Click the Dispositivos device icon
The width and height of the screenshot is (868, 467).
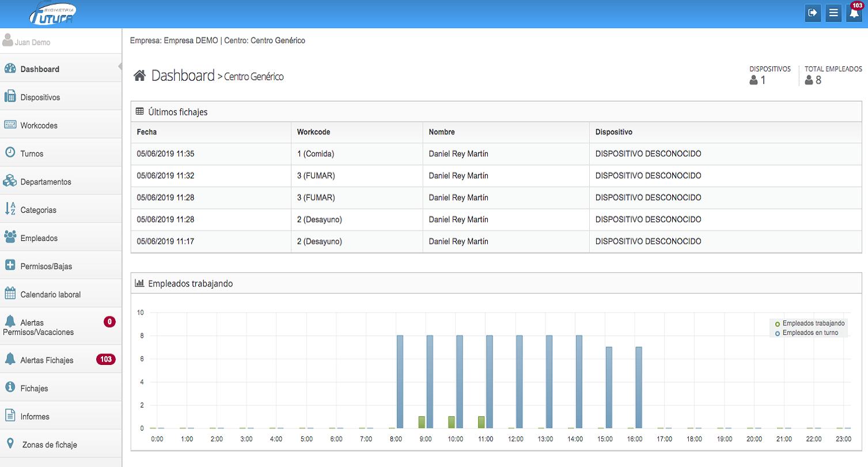(10, 97)
